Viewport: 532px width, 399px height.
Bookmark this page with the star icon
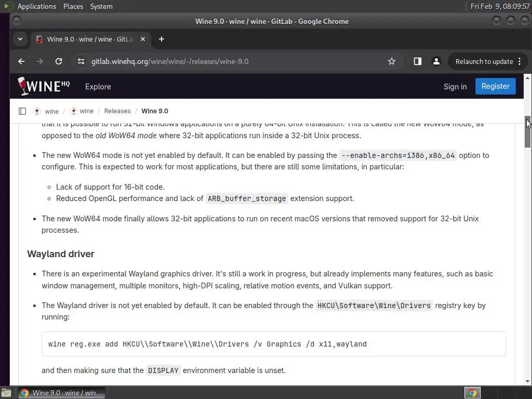pos(392,61)
